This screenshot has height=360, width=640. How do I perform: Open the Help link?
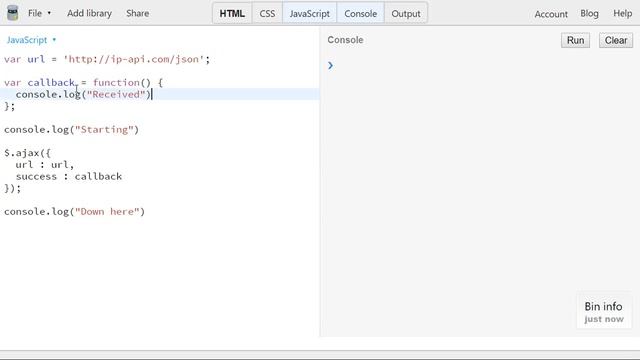pos(622,13)
